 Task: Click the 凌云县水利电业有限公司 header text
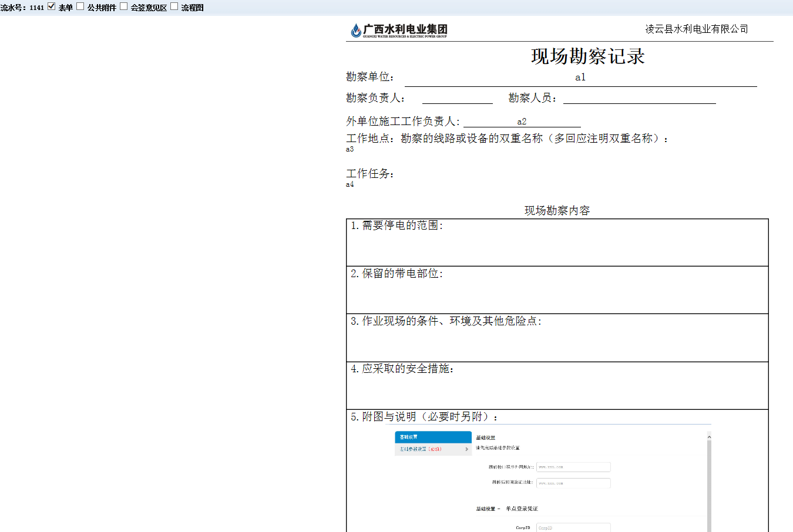click(697, 29)
